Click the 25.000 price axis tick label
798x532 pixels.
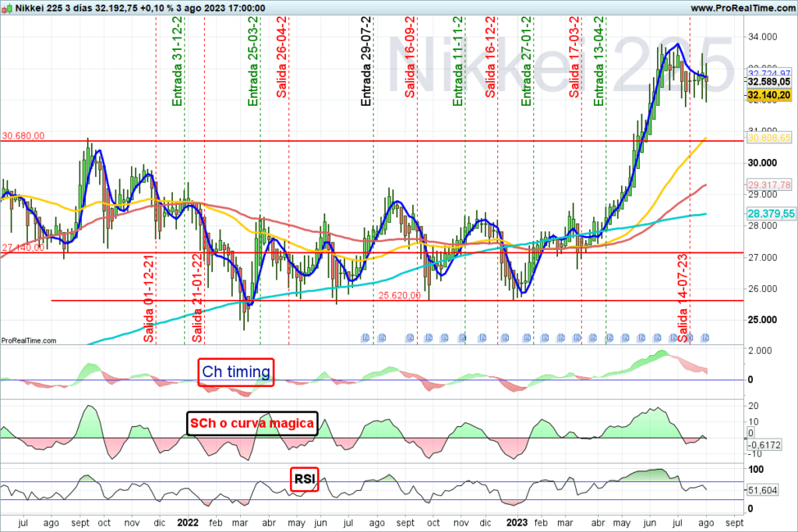tap(762, 320)
